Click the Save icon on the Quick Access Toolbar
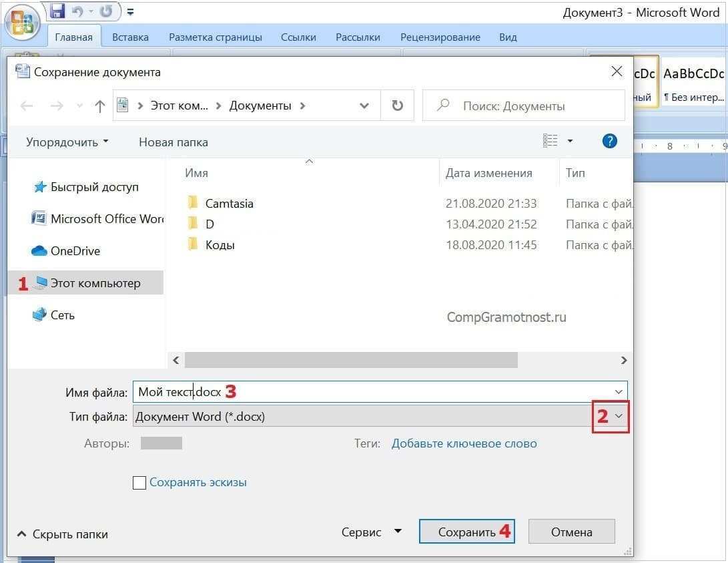Screen dimensions: 728x563 click(x=57, y=11)
